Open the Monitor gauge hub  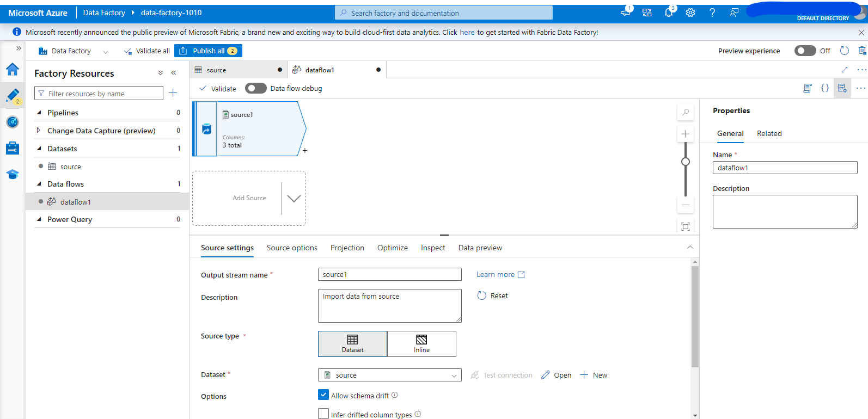coord(13,122)
